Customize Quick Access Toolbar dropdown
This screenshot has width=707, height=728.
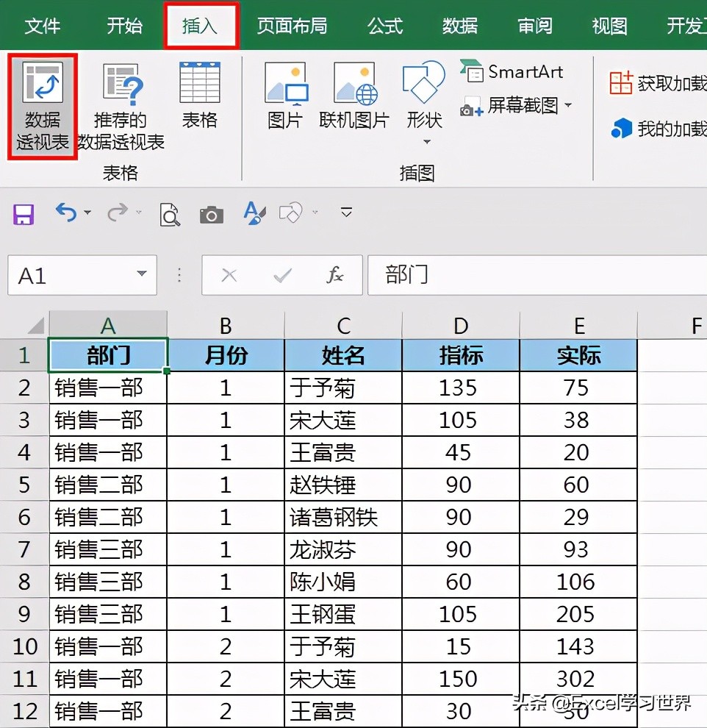(x=346, y=213)
